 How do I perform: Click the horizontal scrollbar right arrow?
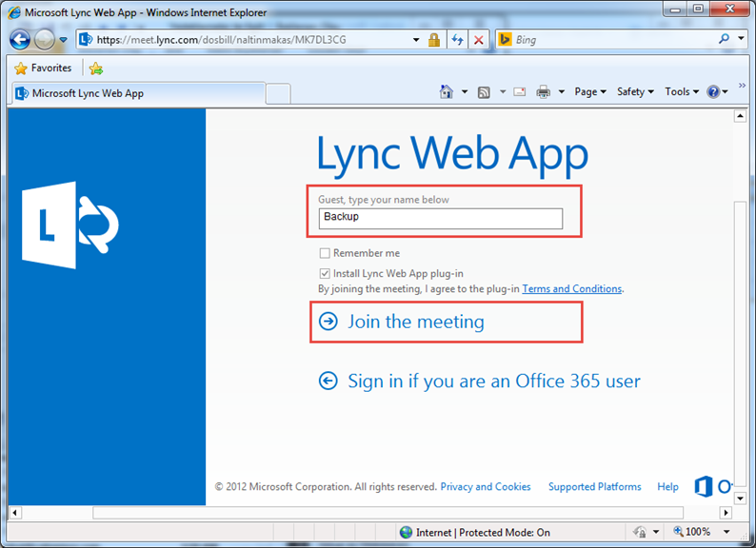pos(726,513)
